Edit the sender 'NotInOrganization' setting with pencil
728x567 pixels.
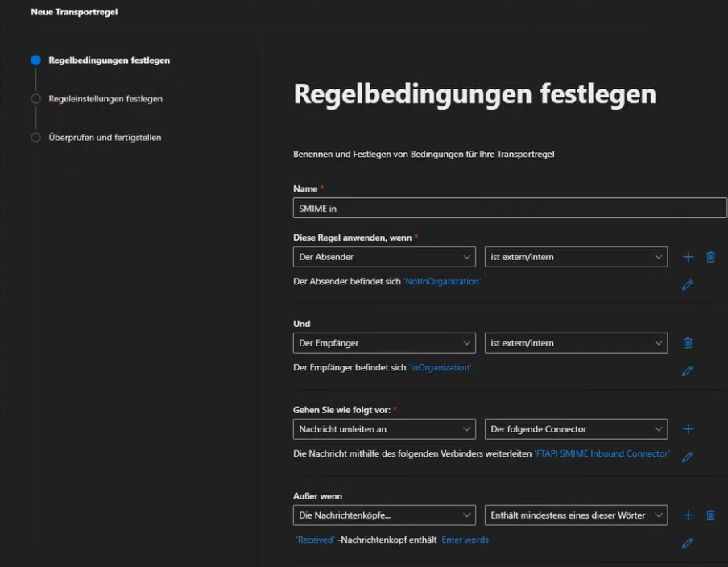point(687,285)
